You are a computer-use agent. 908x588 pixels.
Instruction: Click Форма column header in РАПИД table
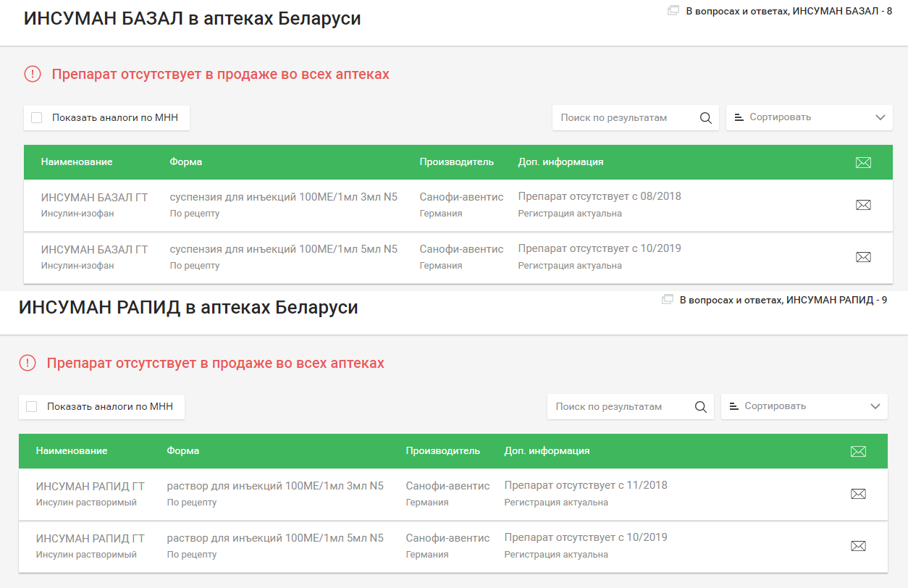tap(183, 450)
